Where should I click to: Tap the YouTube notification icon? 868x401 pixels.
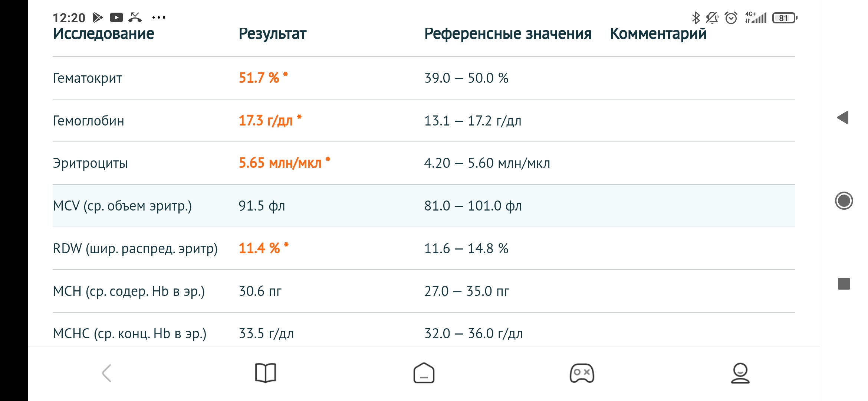pos(116,17)
